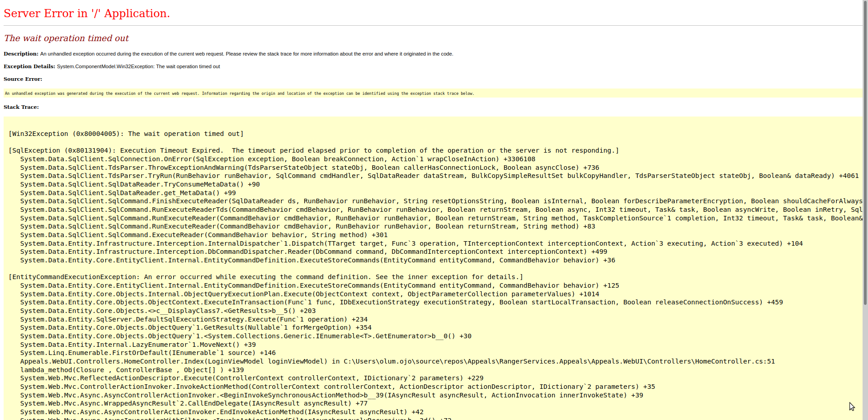Click the vertical scrollbar thumb
Image resolution: width=868 pixels, height=420 pixels.
point(865,154)
